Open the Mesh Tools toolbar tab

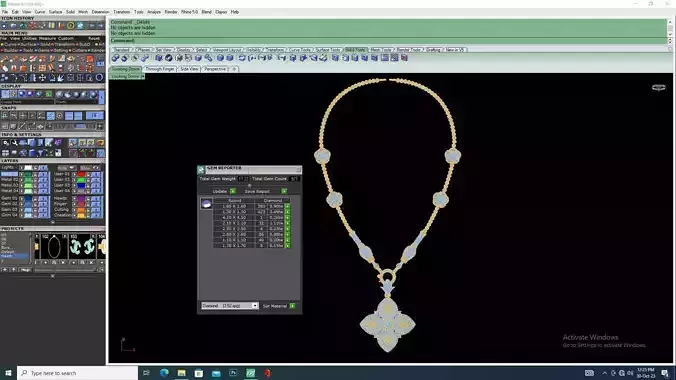tap(381, 50)
